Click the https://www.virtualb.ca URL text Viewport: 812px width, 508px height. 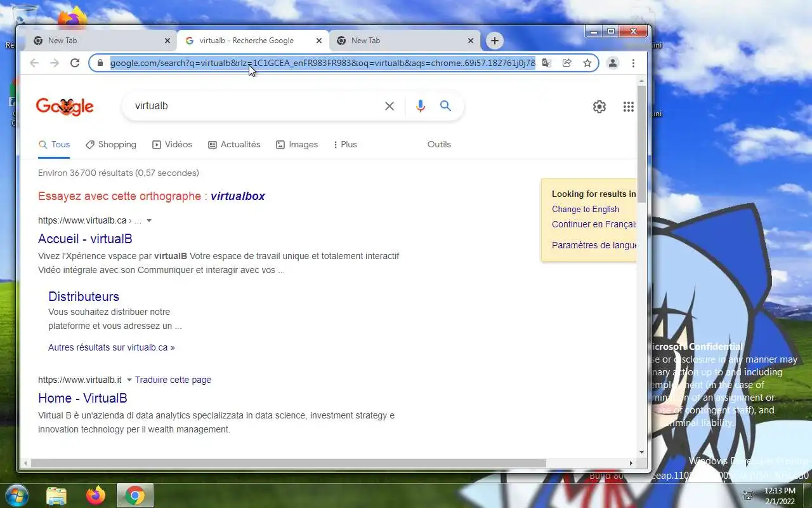(82, 221)
